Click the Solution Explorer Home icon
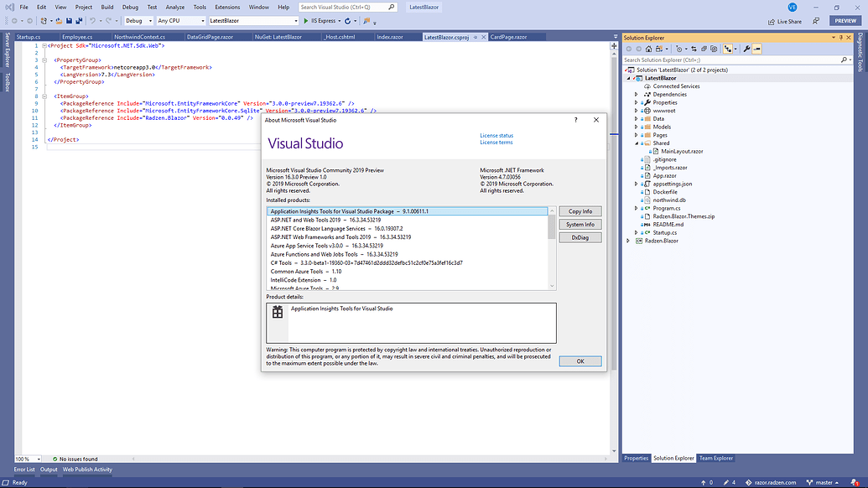Image resolution: width=868 pixels, height=488 pixels. click(x=649, y=49)
